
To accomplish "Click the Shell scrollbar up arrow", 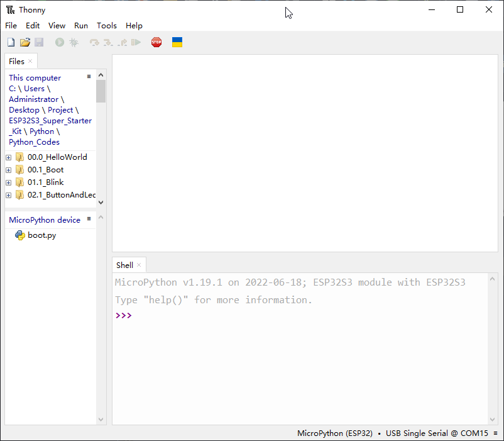I will point(493,279).
